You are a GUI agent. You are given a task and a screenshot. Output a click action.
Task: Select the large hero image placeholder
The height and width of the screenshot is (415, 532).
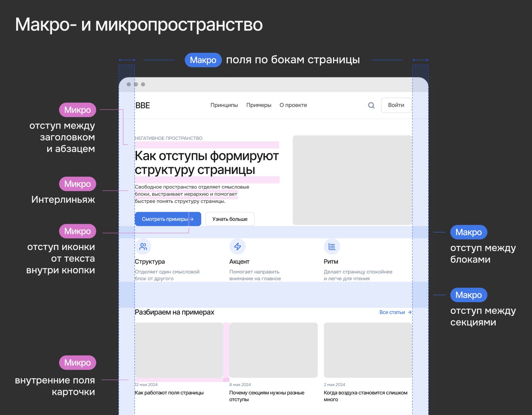353,180
